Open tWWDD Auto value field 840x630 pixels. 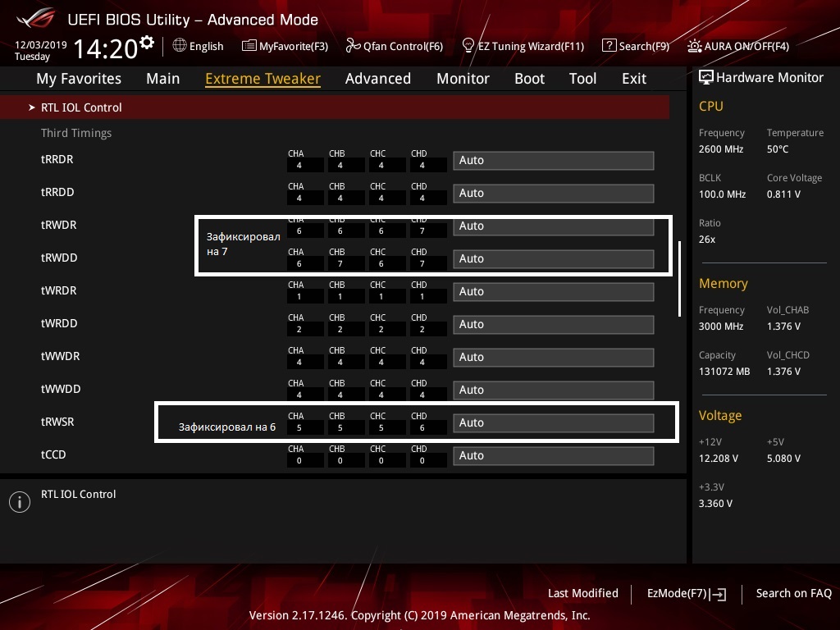point(554,390)
